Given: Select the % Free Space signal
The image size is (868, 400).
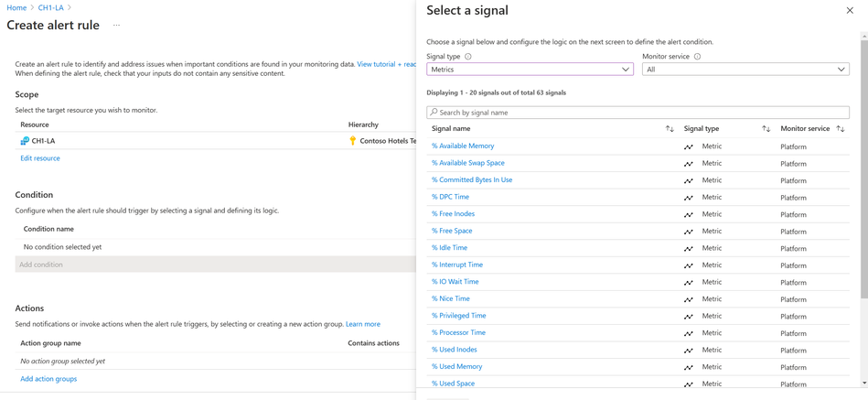Looking at the screenshot, I should (x=452, y=231).
